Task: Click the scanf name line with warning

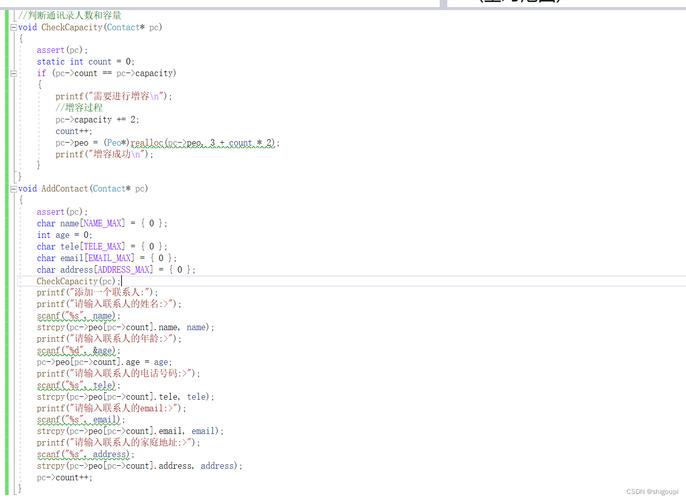Action: tap(78, 316)
